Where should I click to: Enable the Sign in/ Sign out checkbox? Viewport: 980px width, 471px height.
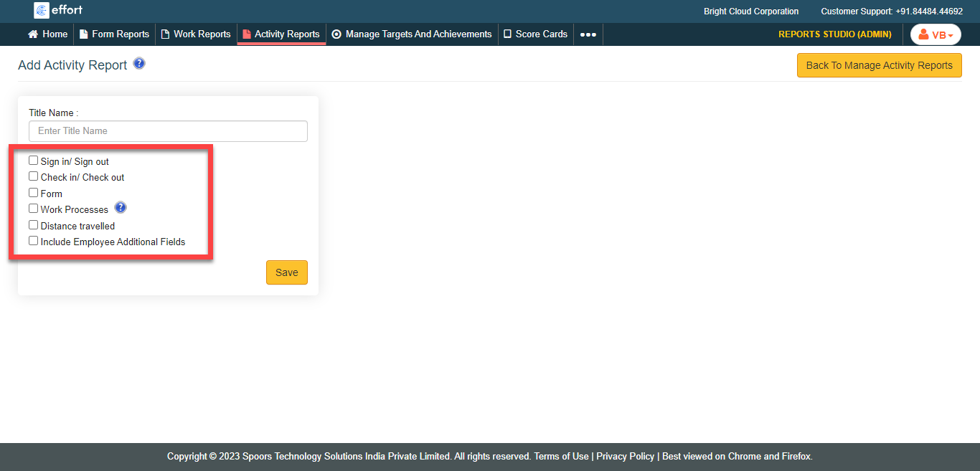click(x=34, y=161)
